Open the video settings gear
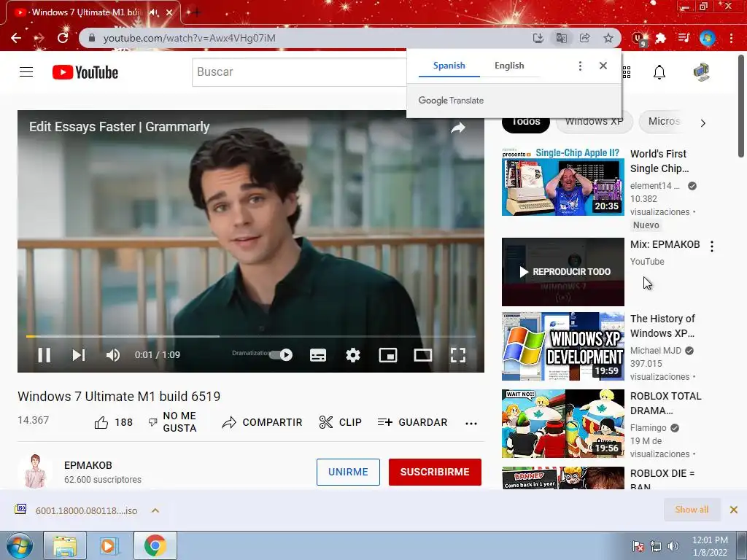The height and width of the screenshot is (560, 747). [353, 355]
